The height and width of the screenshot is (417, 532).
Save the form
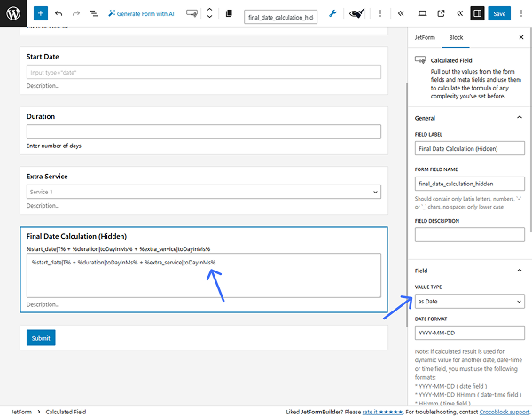point(499,13)
